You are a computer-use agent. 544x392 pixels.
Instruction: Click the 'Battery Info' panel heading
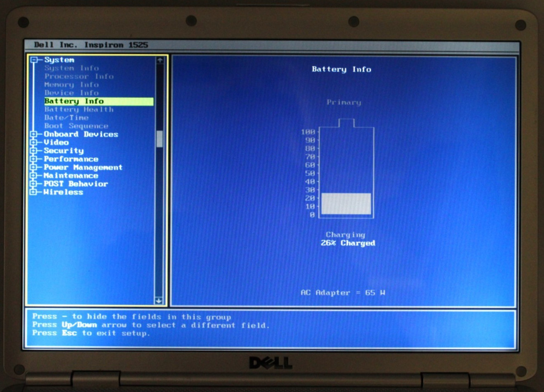click(342, 69)
